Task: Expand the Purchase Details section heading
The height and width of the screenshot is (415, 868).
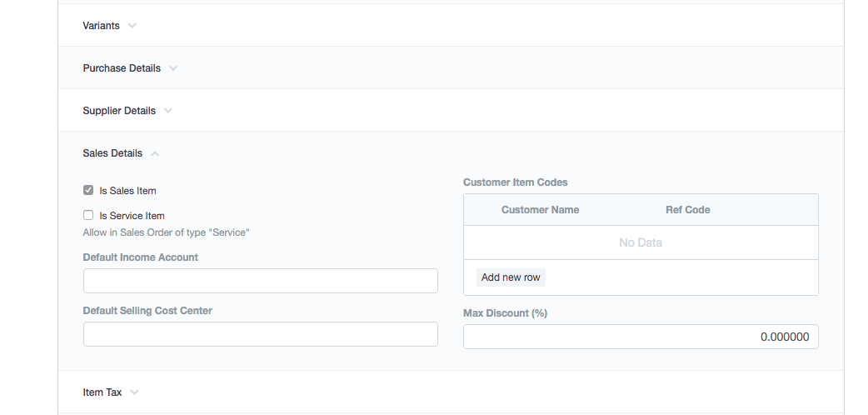Action: point(122,68)
